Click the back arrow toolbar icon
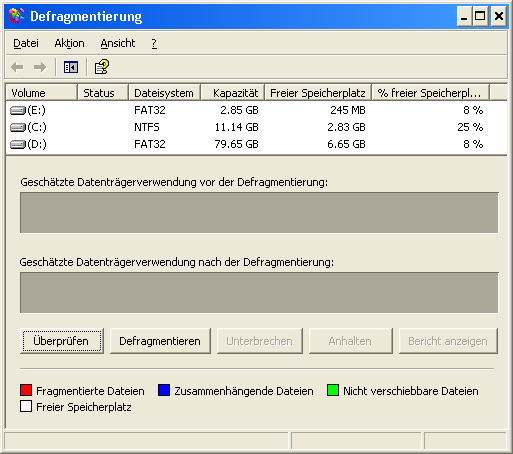This screenshot has width=513, height=454. [17, 67]
